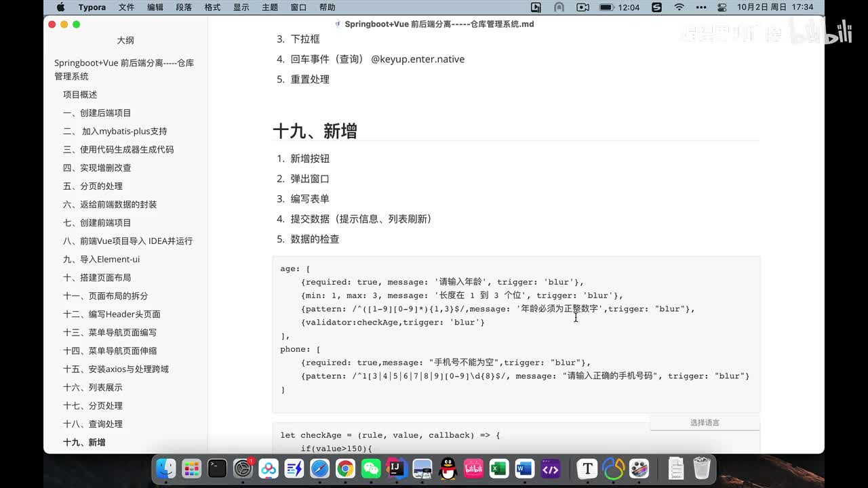The image size is (868, 488).
Task: Open the 选择语言 code language selector
Action: (705, 422)
